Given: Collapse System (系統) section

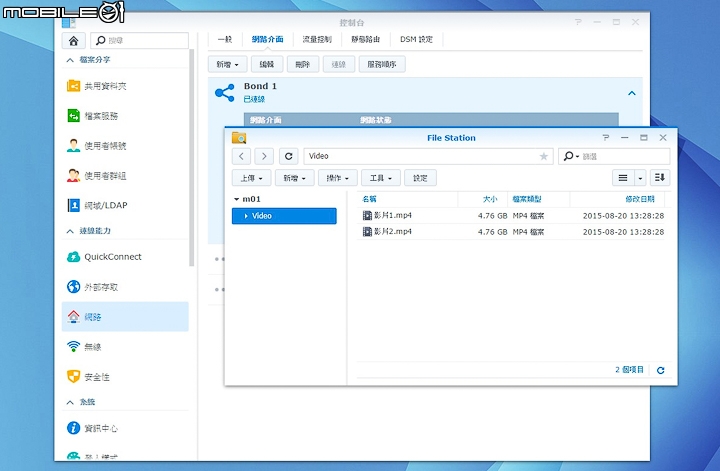Looking at the screenshot, I should 70,402.
